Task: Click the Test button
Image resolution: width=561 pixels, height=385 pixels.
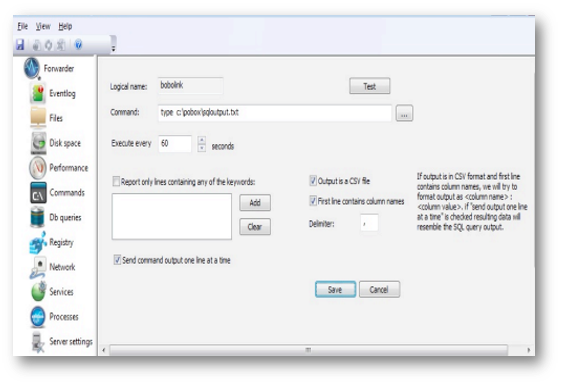Action: click(x=370, y=86)
